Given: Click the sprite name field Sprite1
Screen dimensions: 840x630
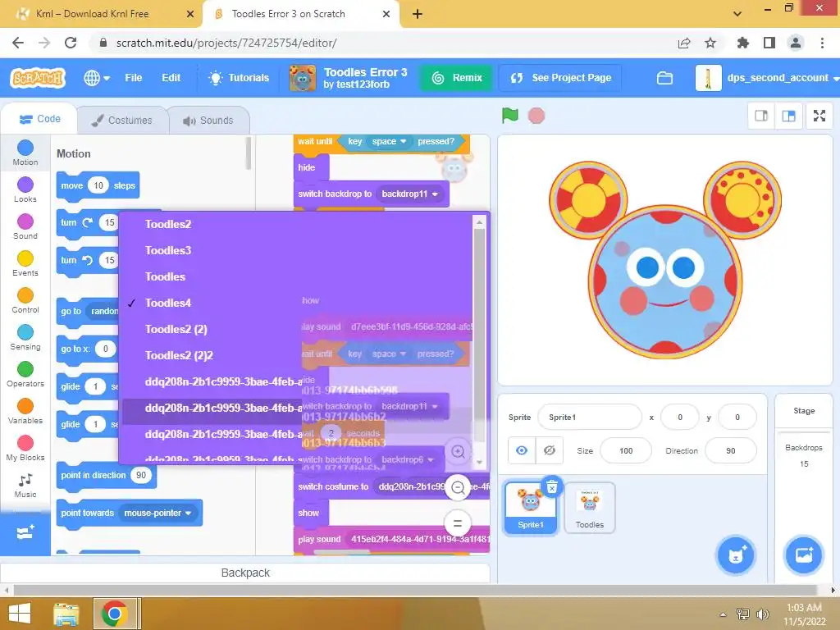Looking at the screenshot, I should pos(589,417).
